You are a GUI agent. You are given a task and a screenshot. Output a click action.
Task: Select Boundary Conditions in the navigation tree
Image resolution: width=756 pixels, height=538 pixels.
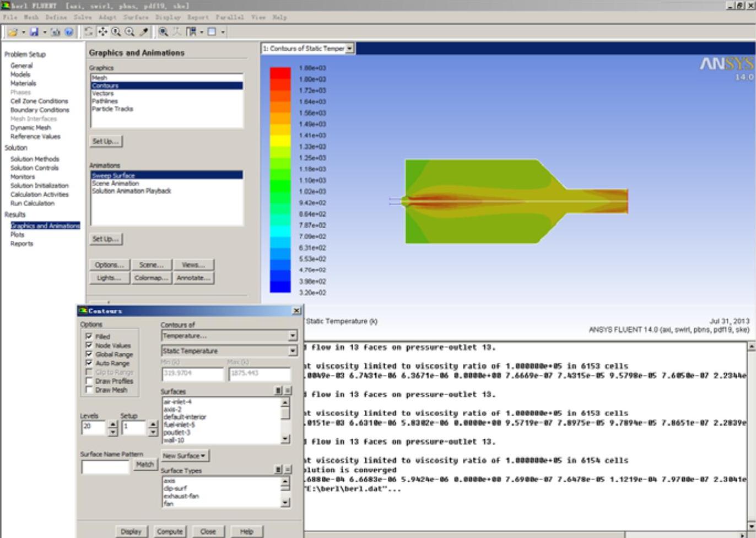pyautogui.click(x=40, y=110)
